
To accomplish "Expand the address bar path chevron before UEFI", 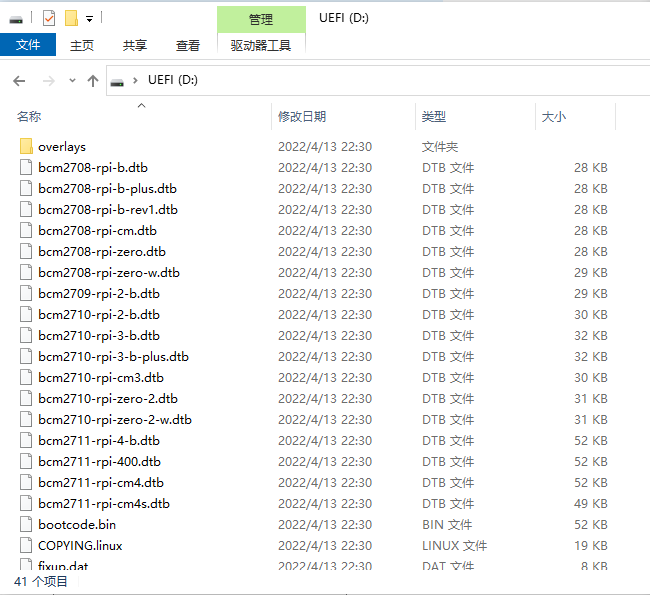I will (137, 81).
